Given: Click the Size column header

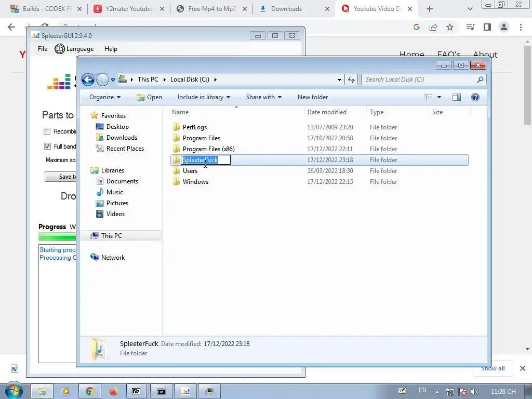Looking at the screenshot, I should pos(437,112).
